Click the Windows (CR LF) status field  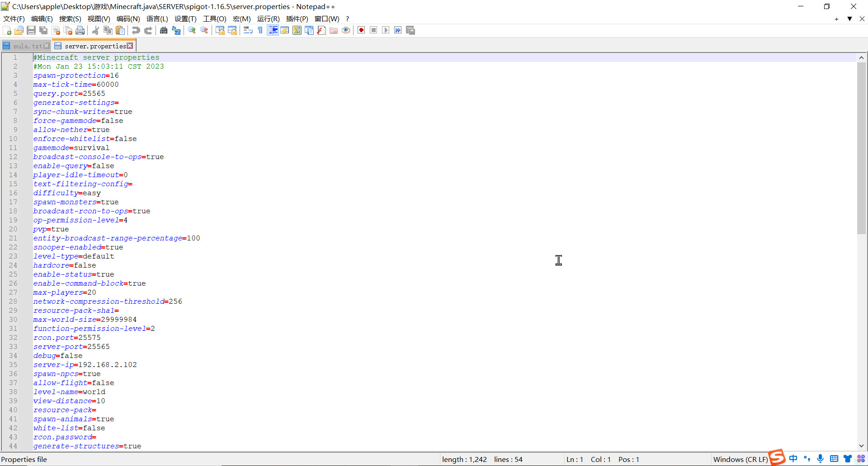pyautogui.click(x=740, y=459)
